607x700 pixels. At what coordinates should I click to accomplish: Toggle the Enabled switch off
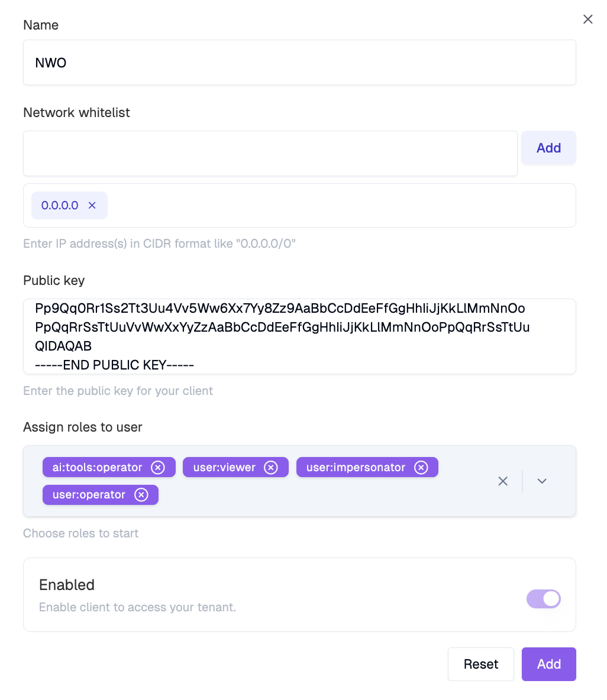pos(543,599)
